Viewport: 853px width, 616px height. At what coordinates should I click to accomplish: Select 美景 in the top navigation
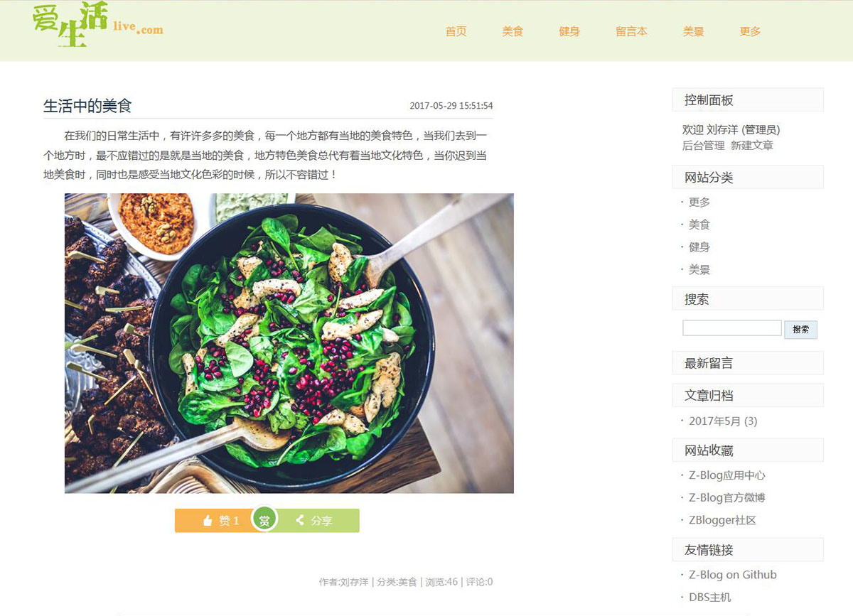tap(694, 31)
